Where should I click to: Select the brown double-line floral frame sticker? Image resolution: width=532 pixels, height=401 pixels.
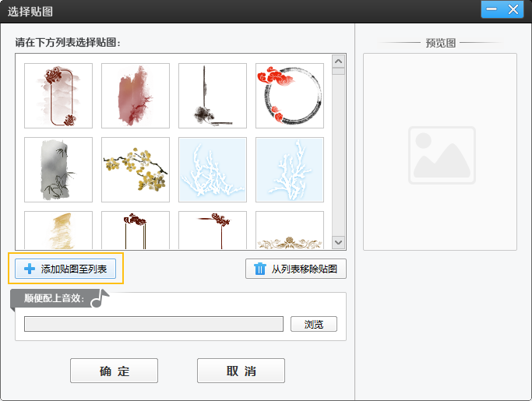coord(136,230)
